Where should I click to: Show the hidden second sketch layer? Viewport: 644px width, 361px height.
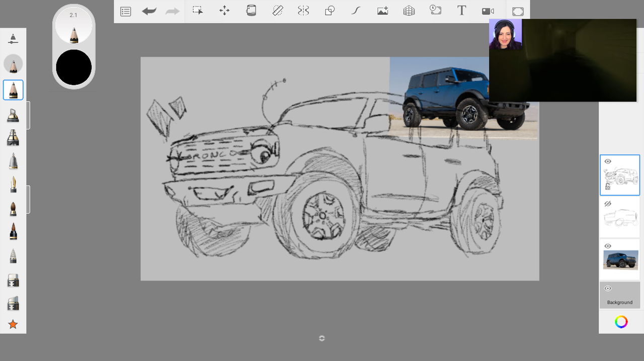click(608, 204)
